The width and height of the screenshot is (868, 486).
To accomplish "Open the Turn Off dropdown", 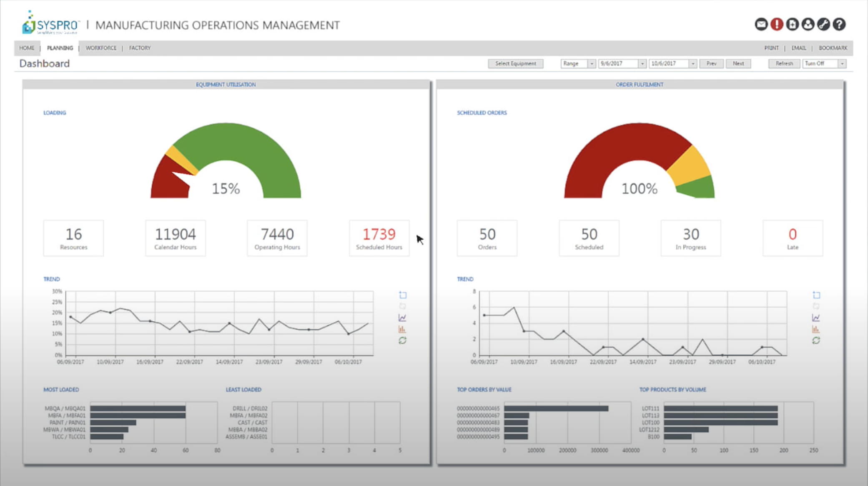I will click(842, 63).
